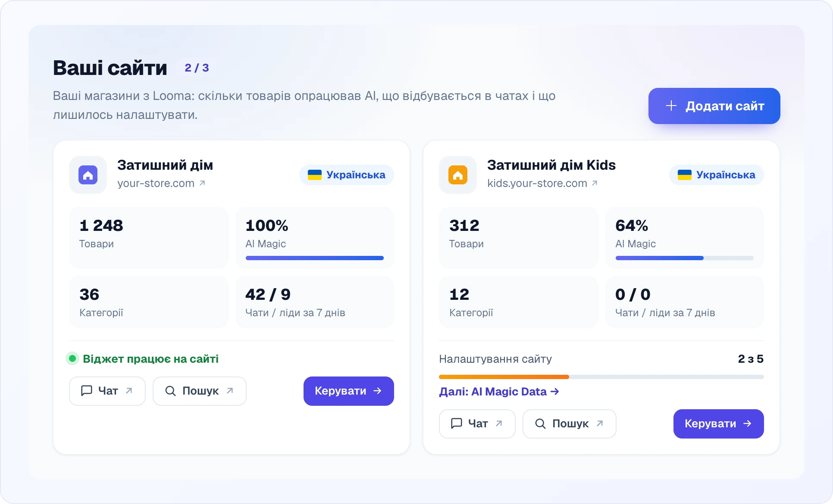Open Чат for the Затишний дім Kids site
This screenshot has height=504, width=833.
click(x=477, y=424)
